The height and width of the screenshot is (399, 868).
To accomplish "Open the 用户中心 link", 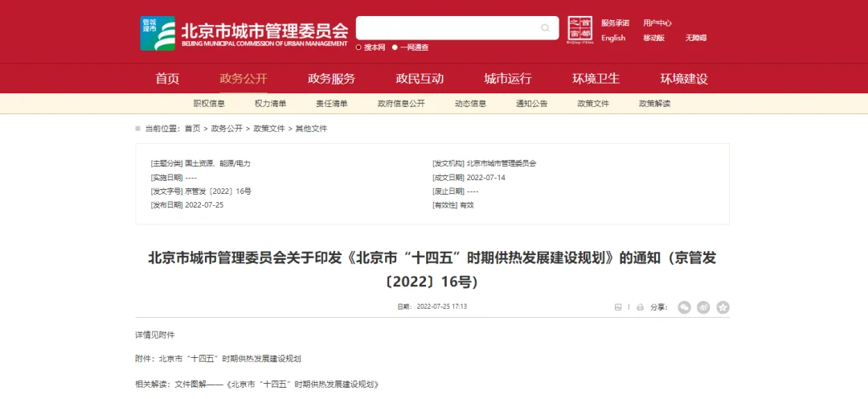I will click(x=657, y=23).
